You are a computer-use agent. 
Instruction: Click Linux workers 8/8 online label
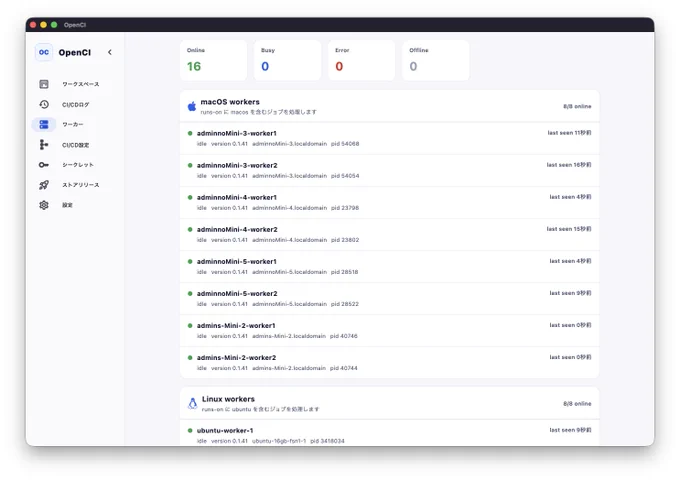(x=577, y=404)
